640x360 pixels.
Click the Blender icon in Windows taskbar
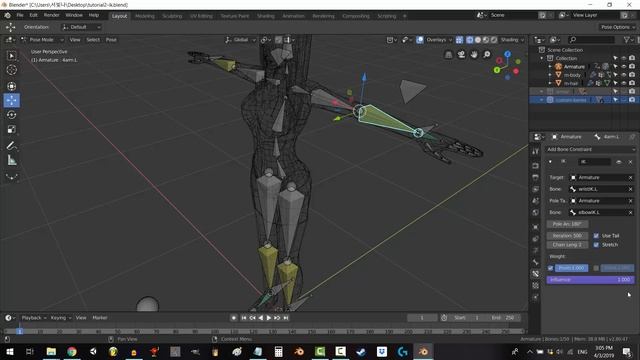click(423, 351)
